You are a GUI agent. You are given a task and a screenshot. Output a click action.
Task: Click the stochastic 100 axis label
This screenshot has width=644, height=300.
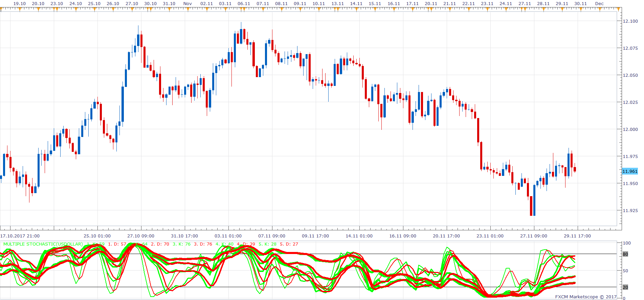[627, 243]
